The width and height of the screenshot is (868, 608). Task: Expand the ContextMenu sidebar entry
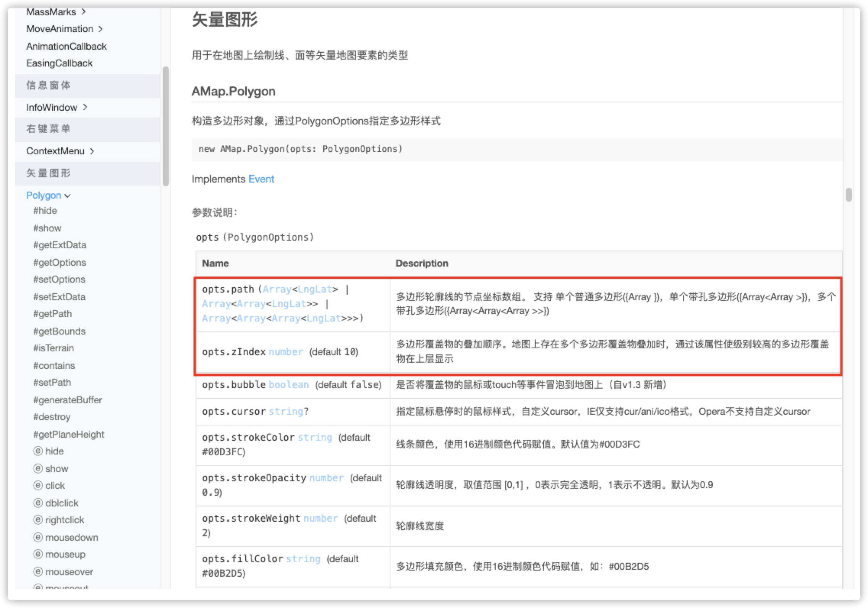pyautogui.click(x=92, y=151)
